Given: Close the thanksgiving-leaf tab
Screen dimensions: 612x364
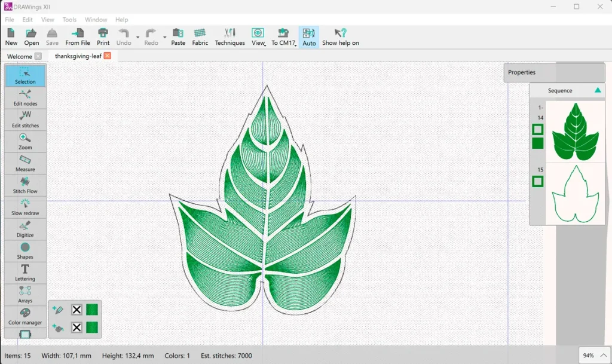Looking at the screenshot, I should tap(108, 56).
